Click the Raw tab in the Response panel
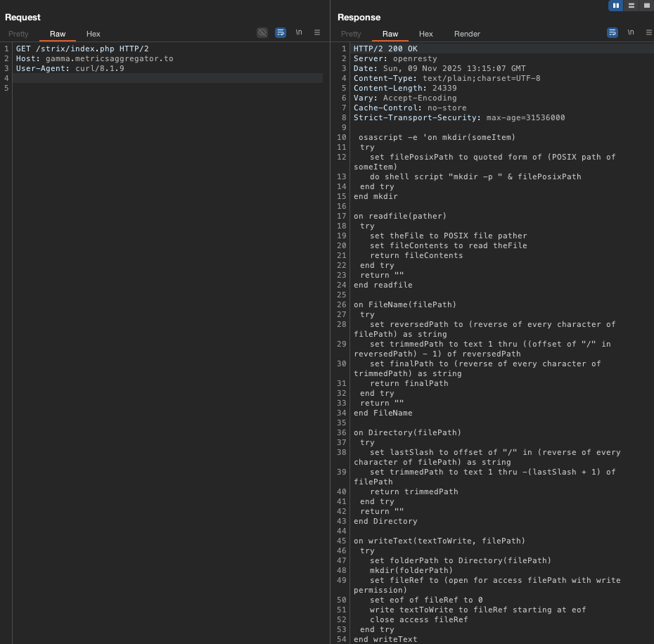 [x=390, y=34]
